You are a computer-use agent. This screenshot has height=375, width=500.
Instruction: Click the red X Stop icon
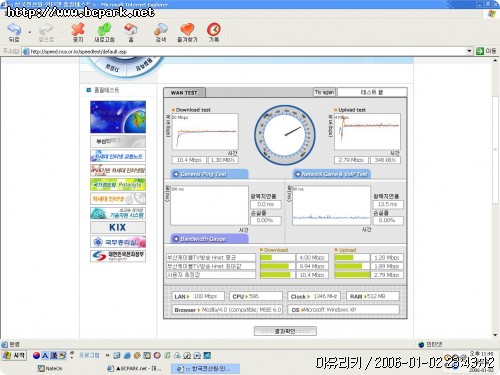click(78, 30)
